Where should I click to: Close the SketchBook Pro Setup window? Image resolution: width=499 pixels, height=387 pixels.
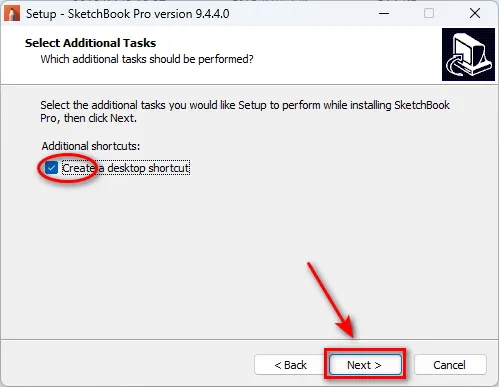(475, 14)
